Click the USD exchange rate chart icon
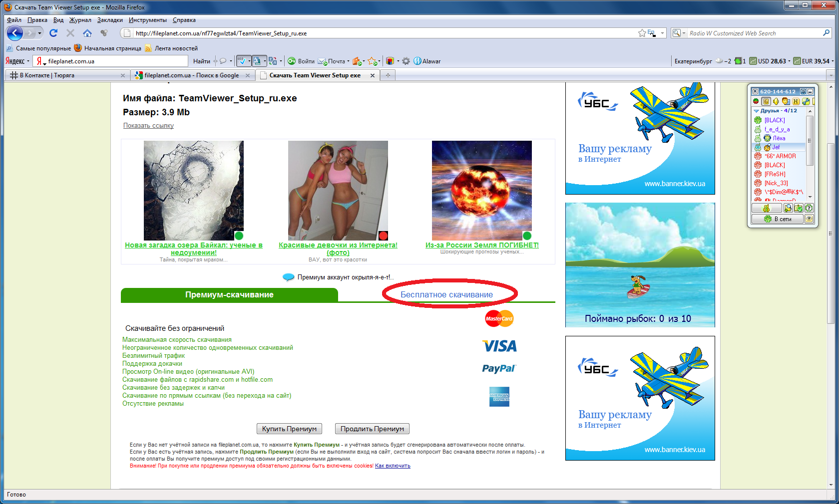This screenshot has height=504, width=839. (x=753, y=61)
